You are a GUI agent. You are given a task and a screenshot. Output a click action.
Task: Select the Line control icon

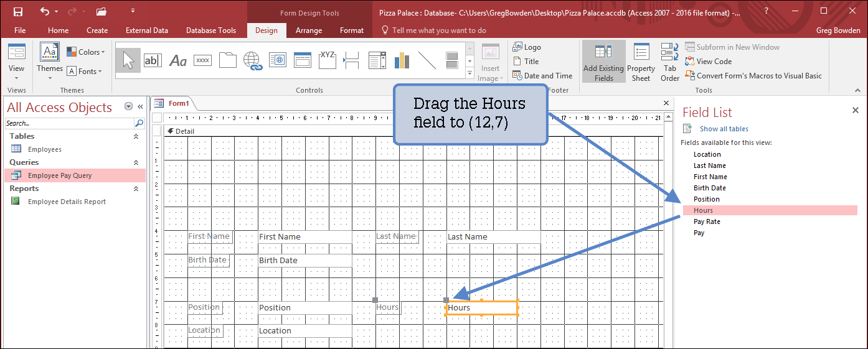(x=427, y=60)
